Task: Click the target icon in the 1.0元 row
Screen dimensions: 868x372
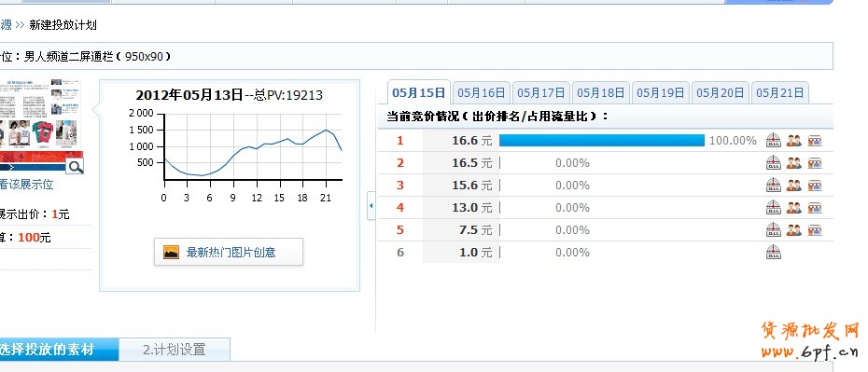Action: 774,253
